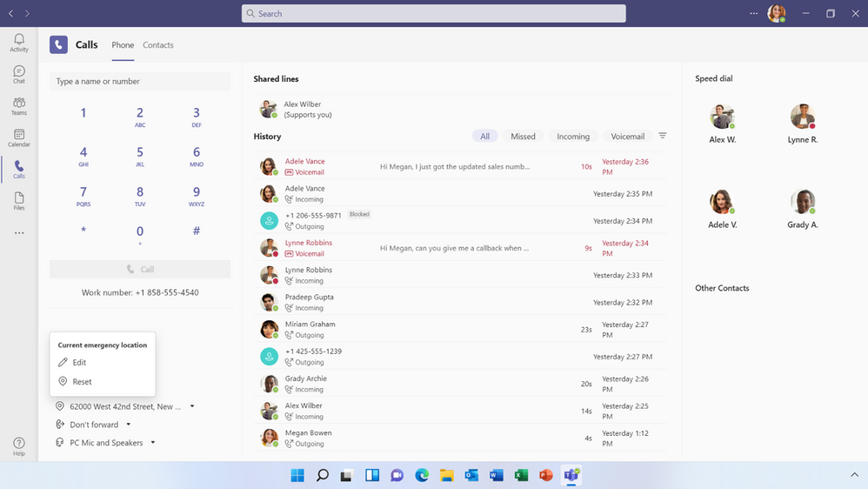
Task: Select Megan Bowen outgoing call
Action: pyautogui.click(x=461, y=438)
